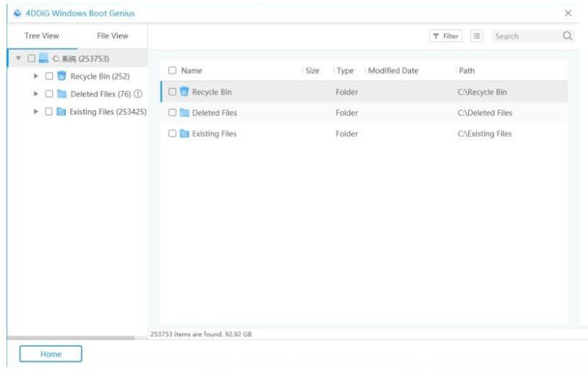Click the Folder type cell of Existing Files row
The image size is (588, 373).
tap(346, 134)
